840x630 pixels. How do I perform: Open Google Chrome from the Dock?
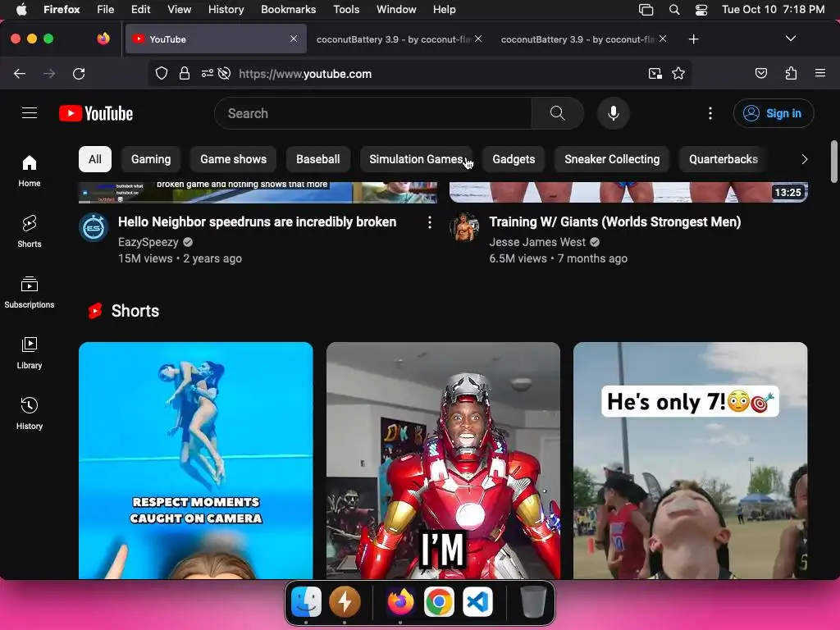tap(439, 601)
